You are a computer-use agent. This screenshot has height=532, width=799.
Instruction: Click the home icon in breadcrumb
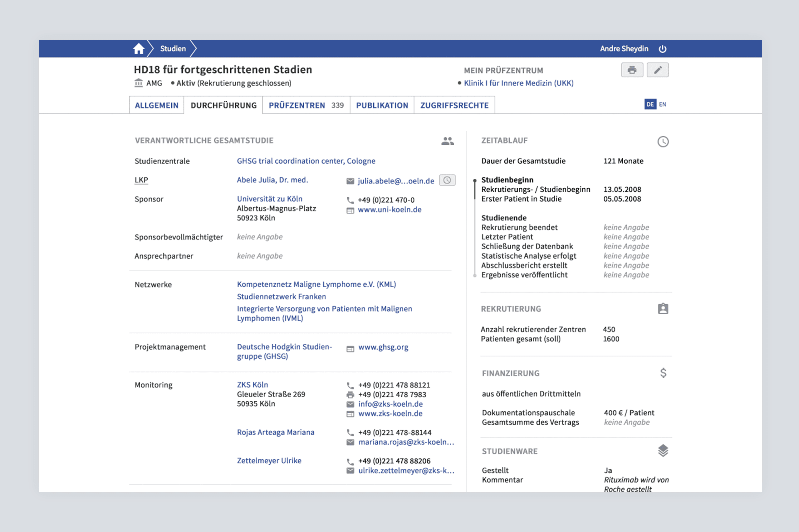(x=139, y=49)
